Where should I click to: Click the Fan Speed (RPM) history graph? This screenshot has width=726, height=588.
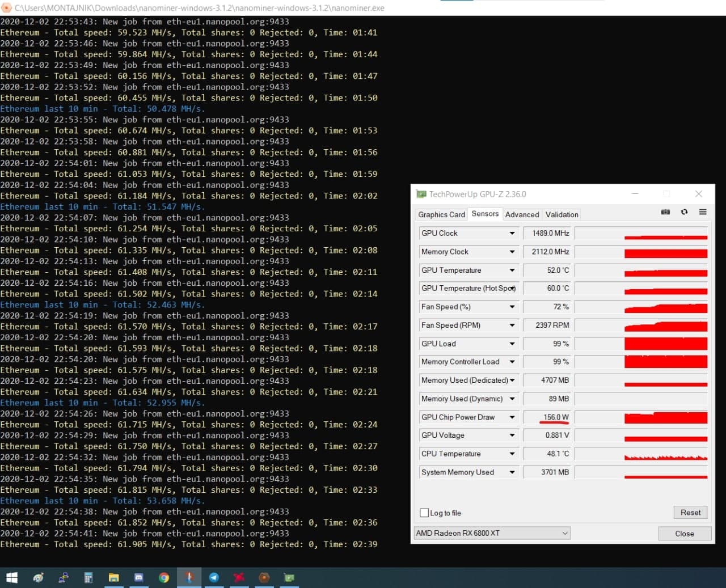641,325
